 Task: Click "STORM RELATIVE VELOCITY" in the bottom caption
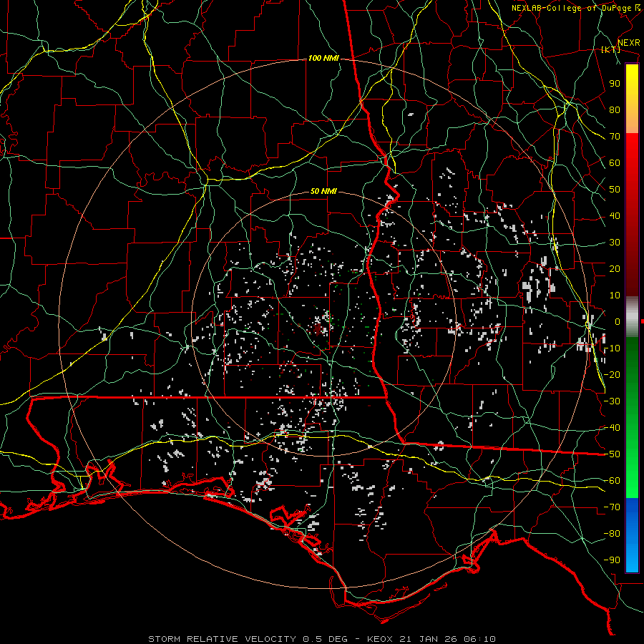(x=222, y=639)
